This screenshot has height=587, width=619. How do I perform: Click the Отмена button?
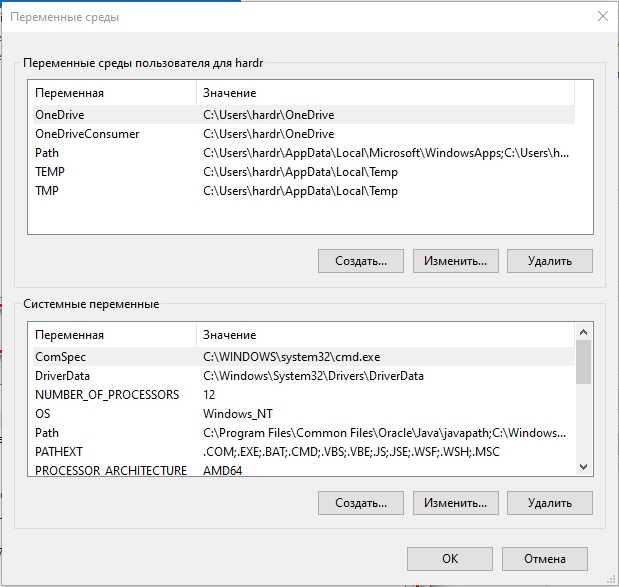tap(545, 559)
